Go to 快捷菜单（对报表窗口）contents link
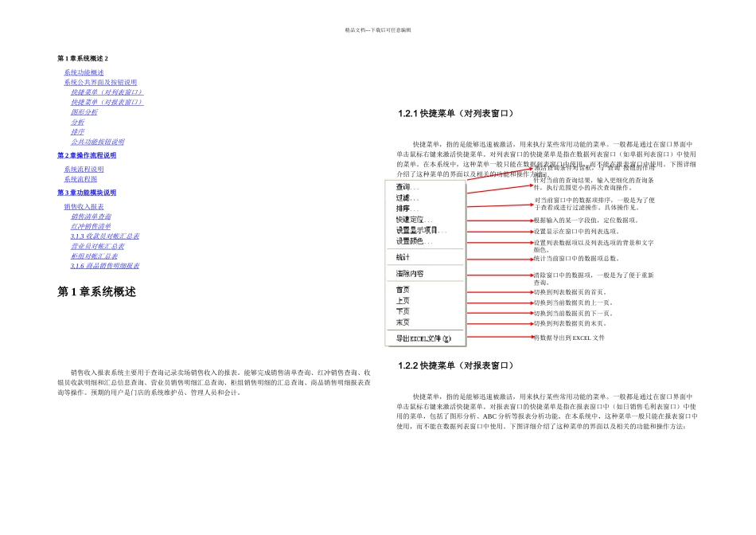The height and width of the screenshot is (535, 756). tap(107, 102)
